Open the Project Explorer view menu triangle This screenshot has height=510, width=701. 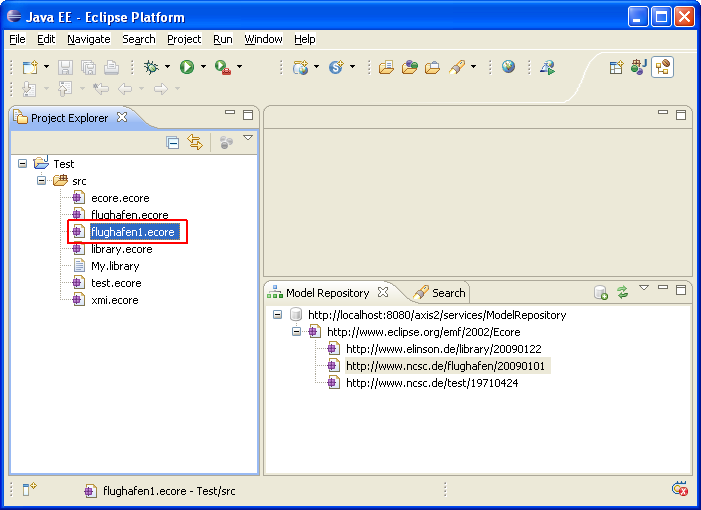click(248, 138)
